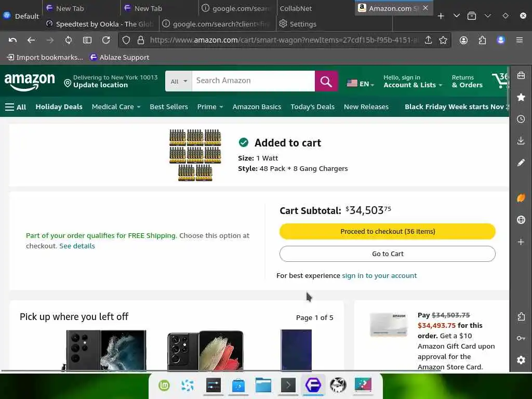
Task: Click the walkie talkie product thumbnail
Action: tap(195, 155)
